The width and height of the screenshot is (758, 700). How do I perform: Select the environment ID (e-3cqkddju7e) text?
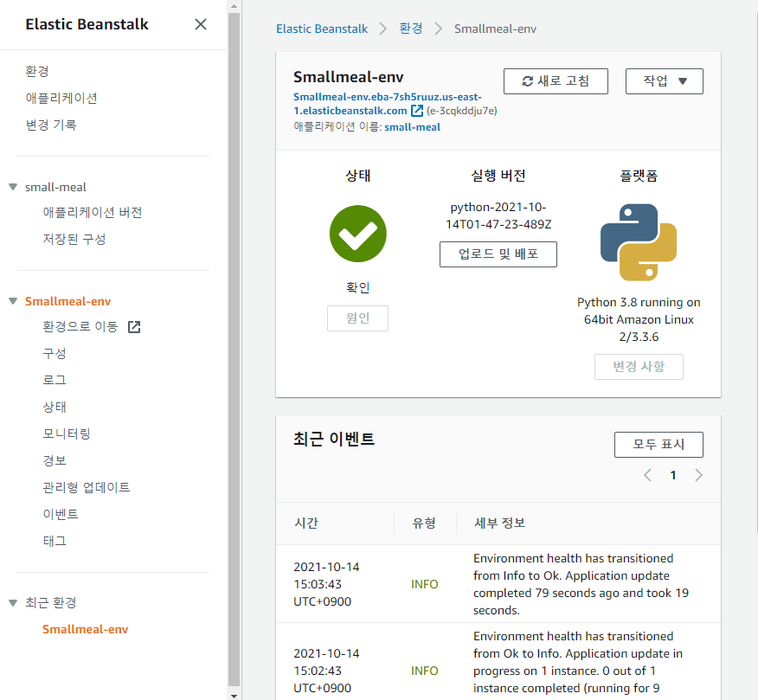(462, 111)
